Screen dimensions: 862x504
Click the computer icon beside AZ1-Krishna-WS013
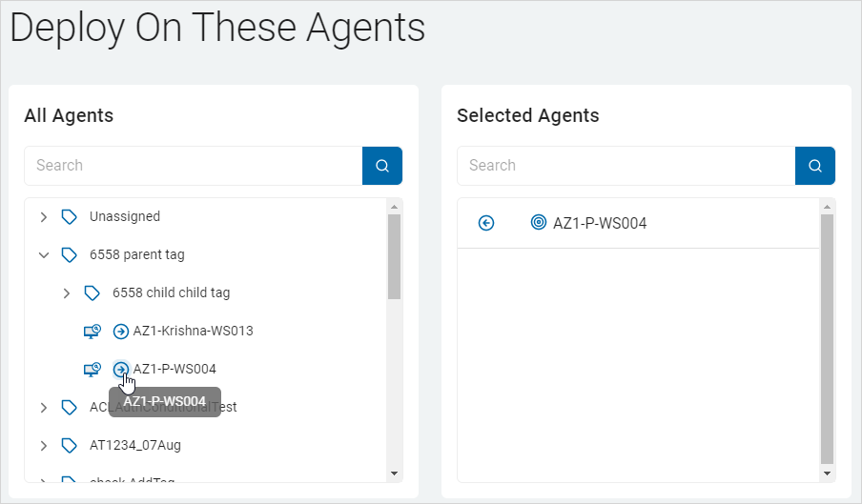92,332
